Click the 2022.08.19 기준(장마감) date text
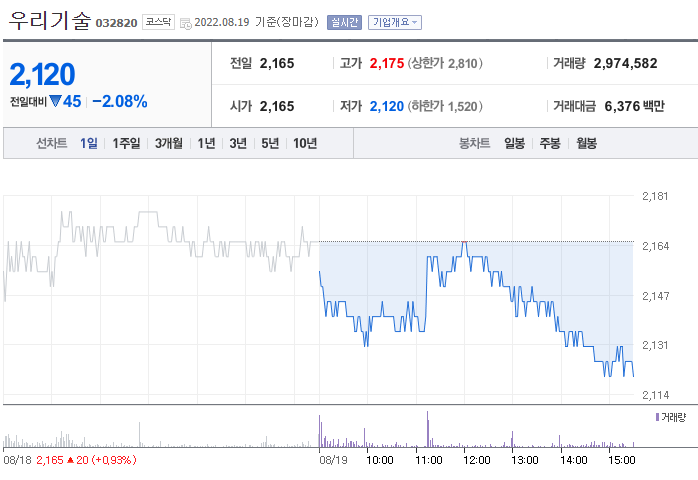 (256, 22)
